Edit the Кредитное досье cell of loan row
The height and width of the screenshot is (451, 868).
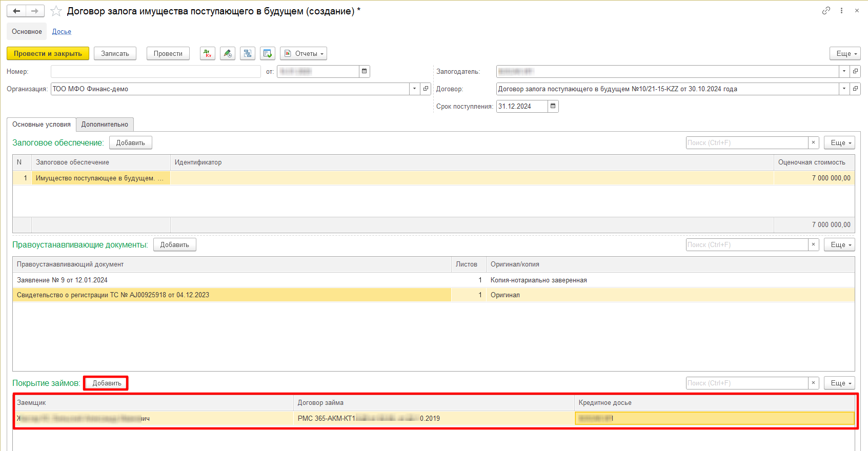click(715, 418)
